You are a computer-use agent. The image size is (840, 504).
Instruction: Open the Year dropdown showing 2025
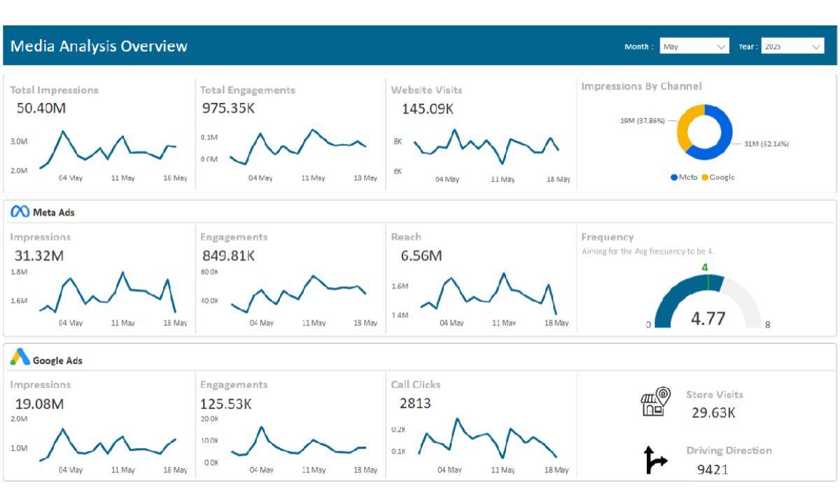point(792,46)
